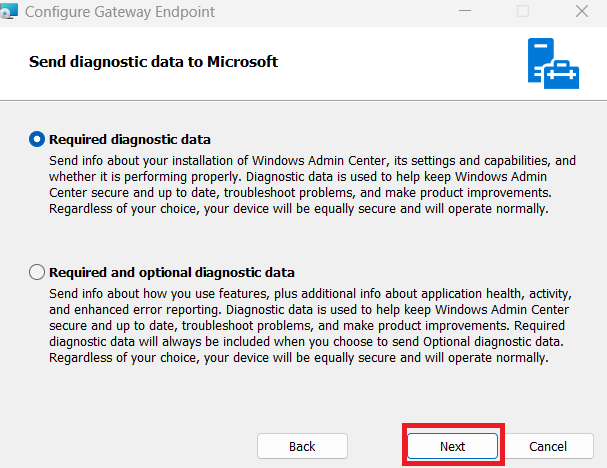Click the server toolbox icon in header

pos(553,63)
